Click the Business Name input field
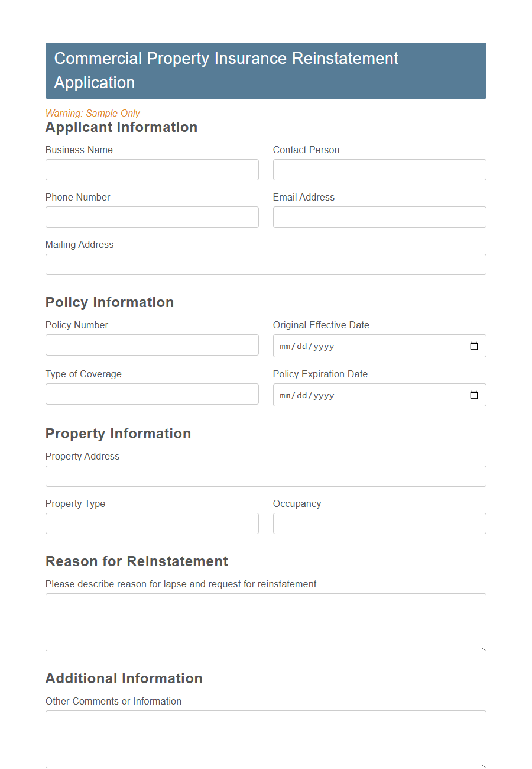 152,170
